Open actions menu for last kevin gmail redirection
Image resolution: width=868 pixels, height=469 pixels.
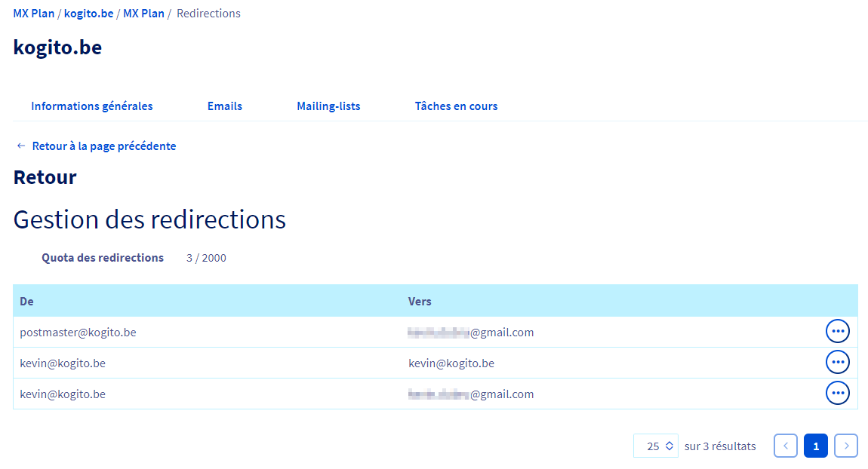[x=838, y=394]
